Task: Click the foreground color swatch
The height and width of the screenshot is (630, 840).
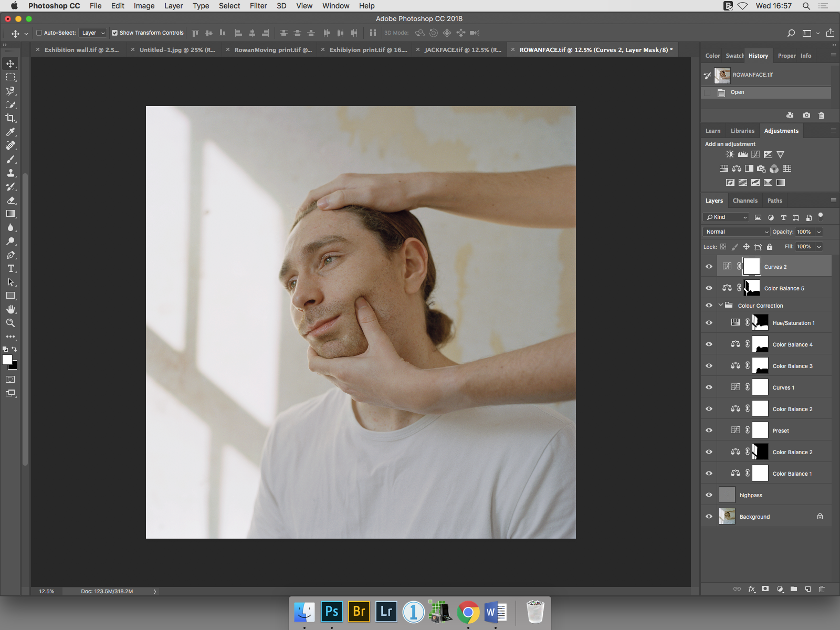Action: pyautogui.click(x=7, y=360)
